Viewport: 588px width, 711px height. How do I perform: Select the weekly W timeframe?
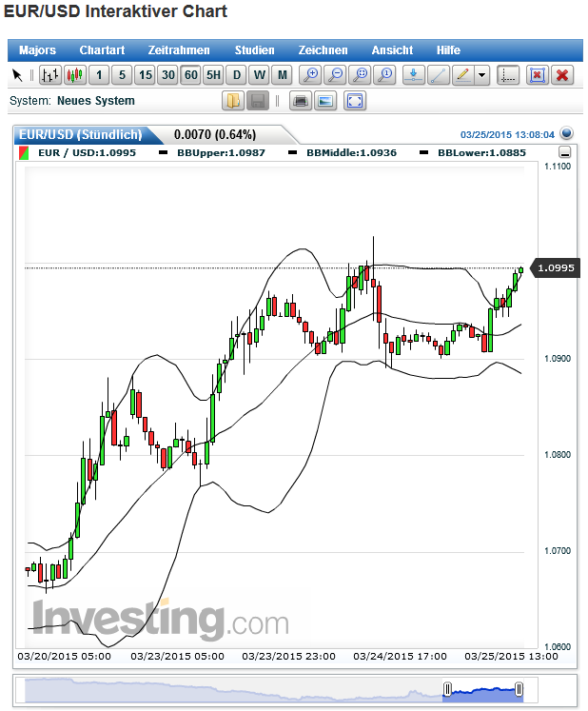(x=260, y=75)
